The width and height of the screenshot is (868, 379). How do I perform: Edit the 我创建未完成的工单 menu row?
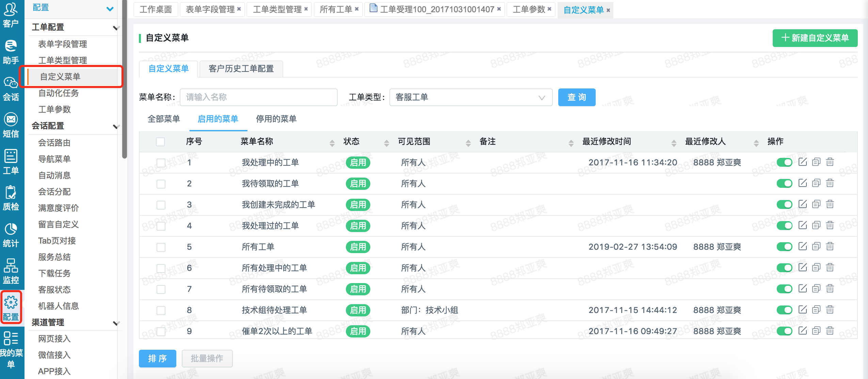(803, 204)
